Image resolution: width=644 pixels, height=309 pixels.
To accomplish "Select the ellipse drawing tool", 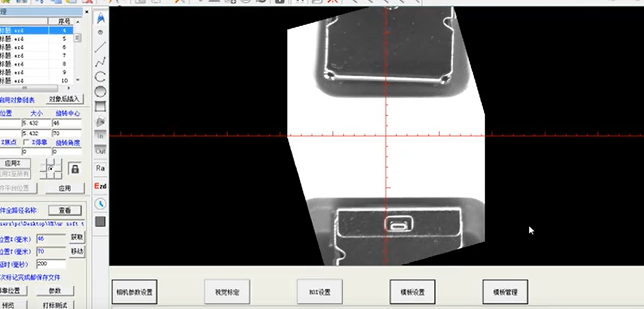I will [x=101, y=91].
